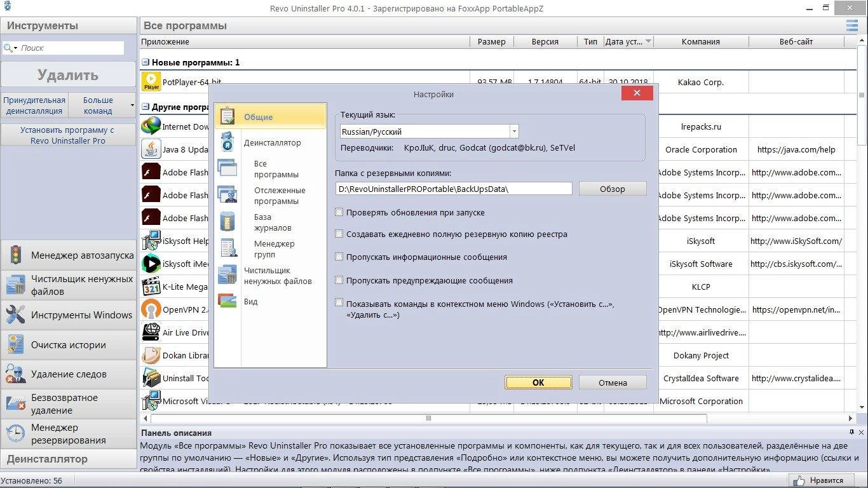Click the K-Lite Mega Codec 321 icon
868x488 pixels.
[151, 287]
